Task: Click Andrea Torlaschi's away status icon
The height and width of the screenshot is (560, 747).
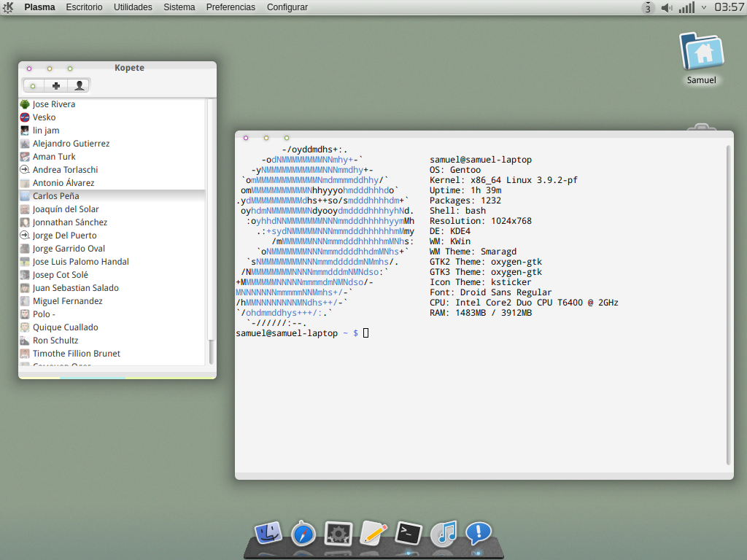Action: coord(25,169)
